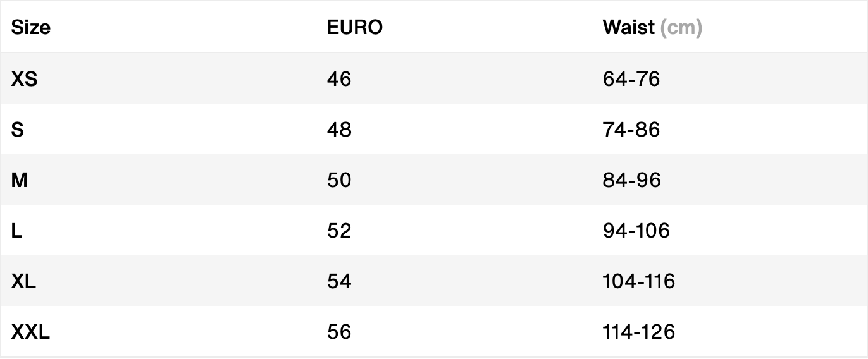Viewport: 868px width, 359px height.
Task: Click EURO size 52 cell
Action: pos(339,231)
